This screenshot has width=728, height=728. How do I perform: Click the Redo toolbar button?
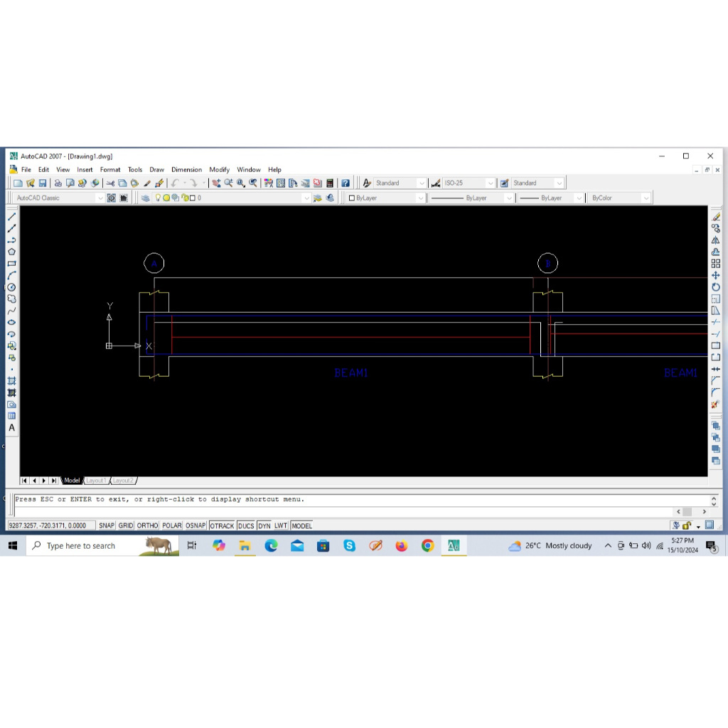(193, 183)
